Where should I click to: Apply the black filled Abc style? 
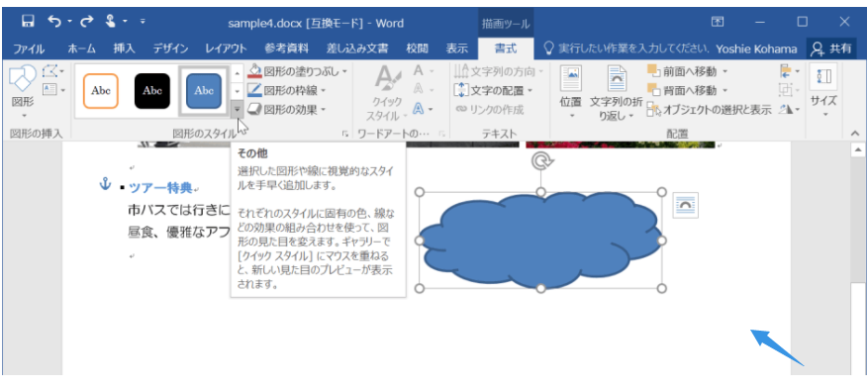point(152,91)
